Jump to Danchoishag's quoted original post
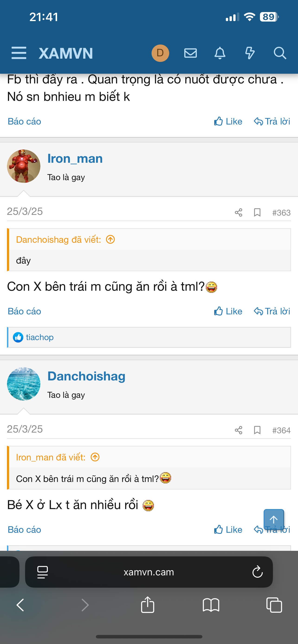This screenshot has width=298, height=644. (x=110, y=239)
